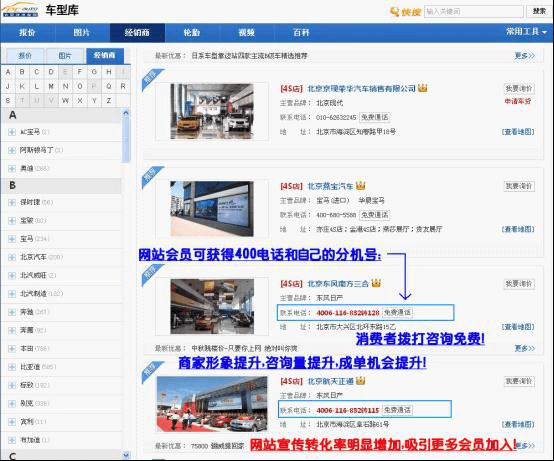Viewport: 554px width, 461px height.
Task: Focus the keyword search input field
Action: pyautogui.click(x=473, y=11)
